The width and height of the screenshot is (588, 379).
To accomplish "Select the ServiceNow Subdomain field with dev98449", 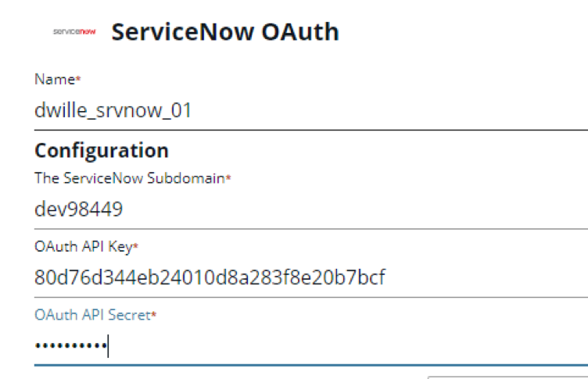I will pyautogui.click(x=311, y=209).
